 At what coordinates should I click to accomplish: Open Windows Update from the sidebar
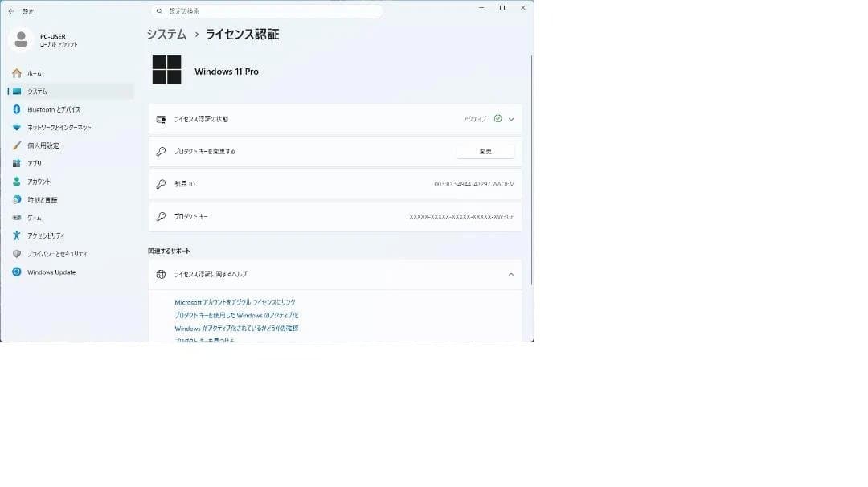tap(51, 272)
